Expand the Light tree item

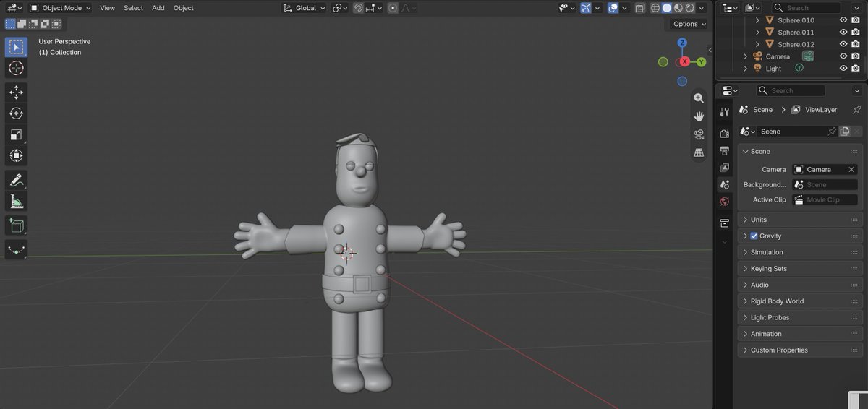pyautogui.click(x=746, y=68)
